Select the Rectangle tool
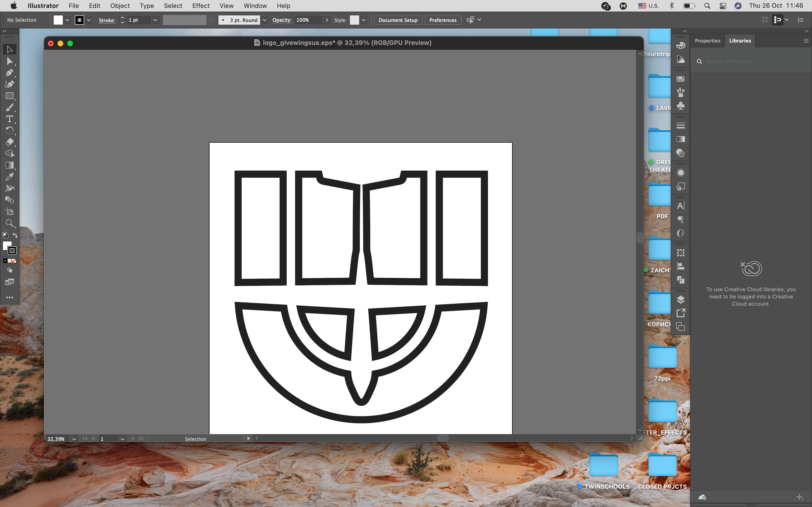The height and width of the screenshot is (507, 812). 9,96
